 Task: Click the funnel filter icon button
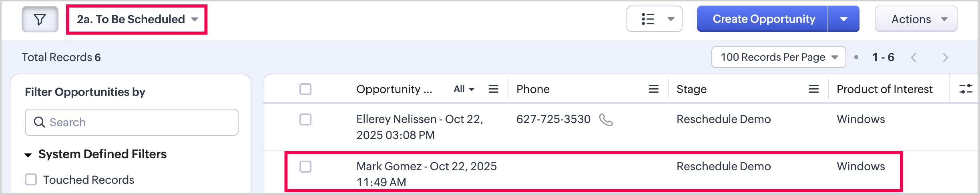[40, 19]
